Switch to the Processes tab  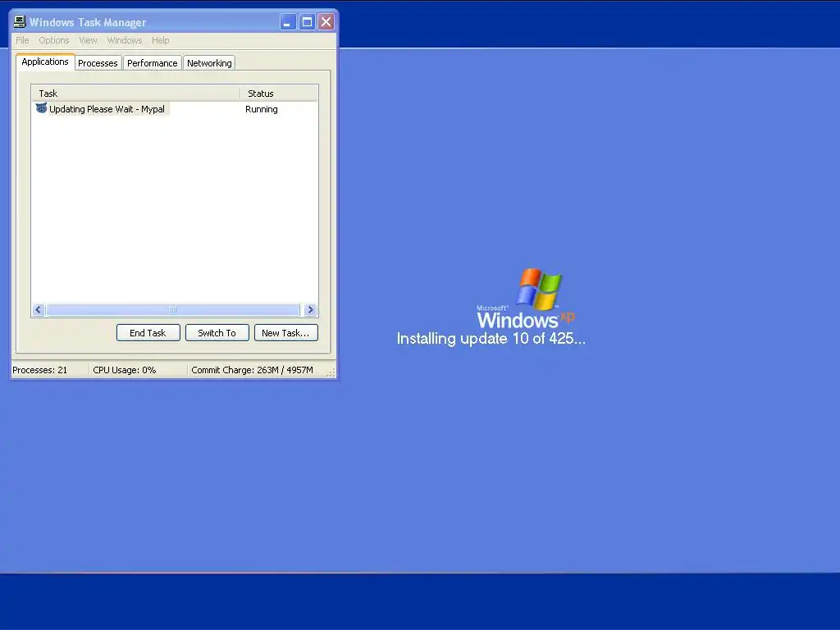click(98, 63)
